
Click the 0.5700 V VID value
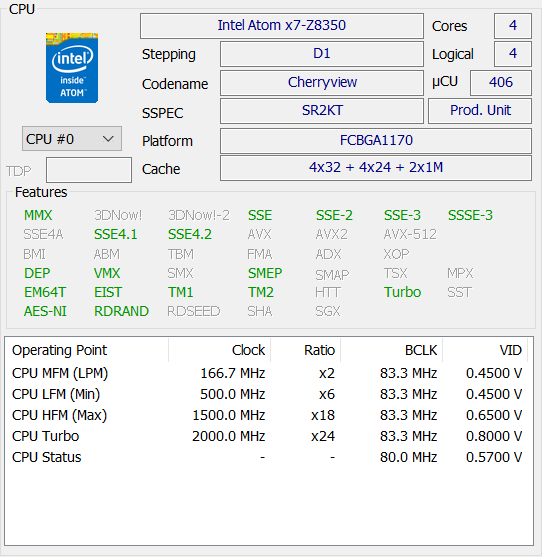click(x=494, y=457)
